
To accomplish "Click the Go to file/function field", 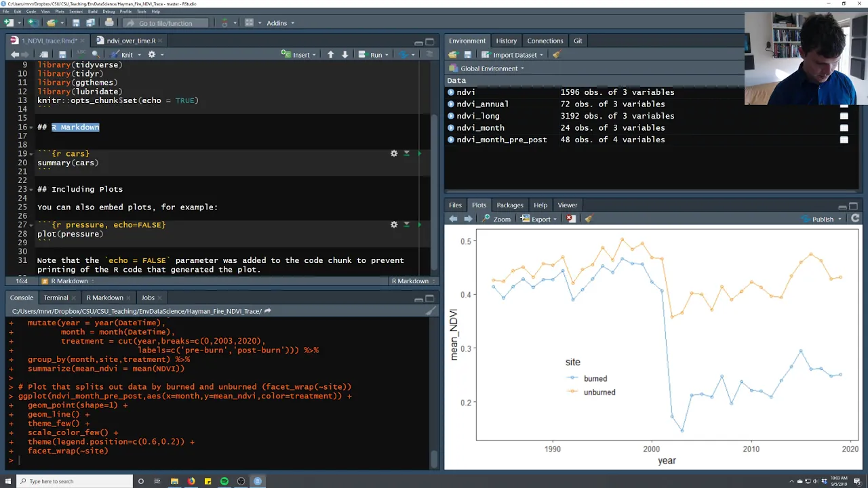I will [165, 23].
